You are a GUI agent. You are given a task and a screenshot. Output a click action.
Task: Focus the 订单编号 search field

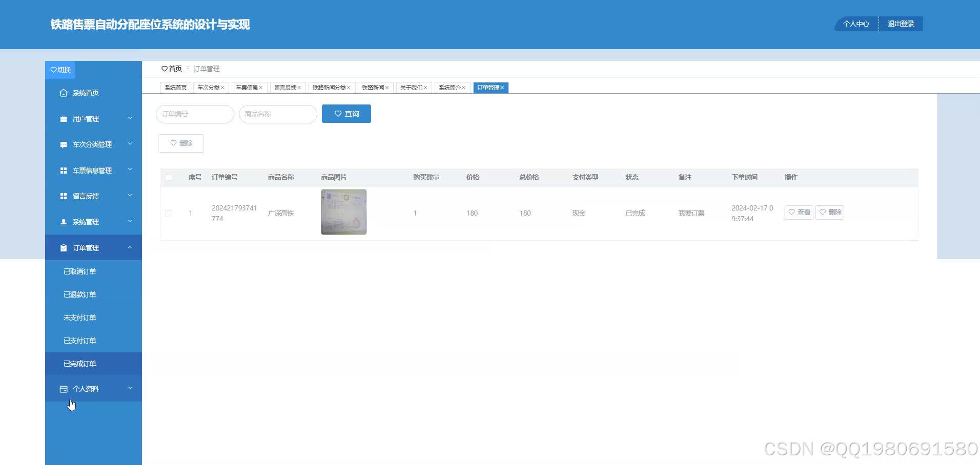[195, 114]
